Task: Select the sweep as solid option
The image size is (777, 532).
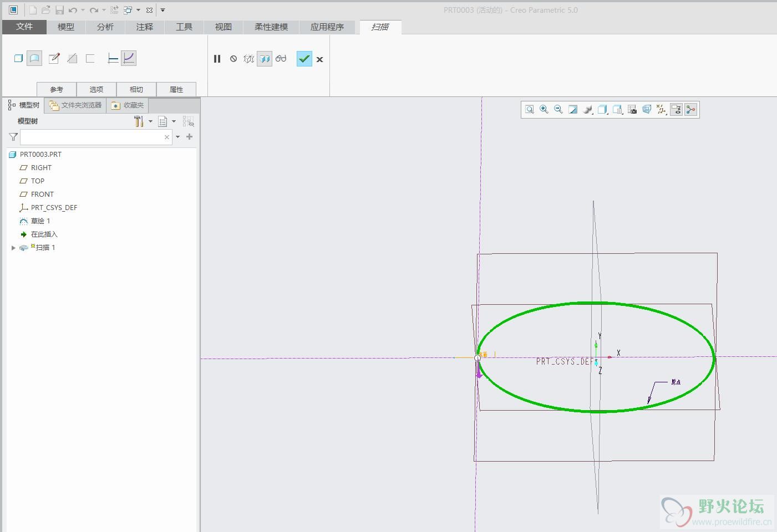Action: point(18,58)
